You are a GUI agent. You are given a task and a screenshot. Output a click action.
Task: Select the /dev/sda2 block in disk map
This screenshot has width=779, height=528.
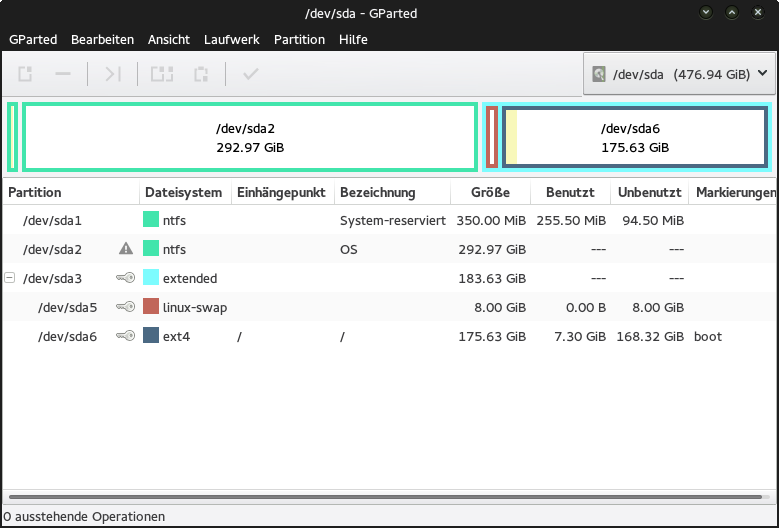250,138
